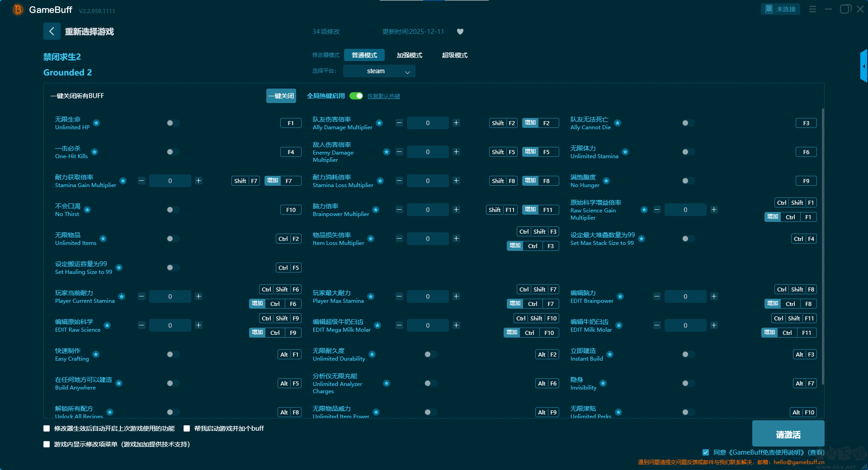This screenshot has width=868, height=470.
Task: Expand the blue side panel handle
Action: click(x=863, y=66)
